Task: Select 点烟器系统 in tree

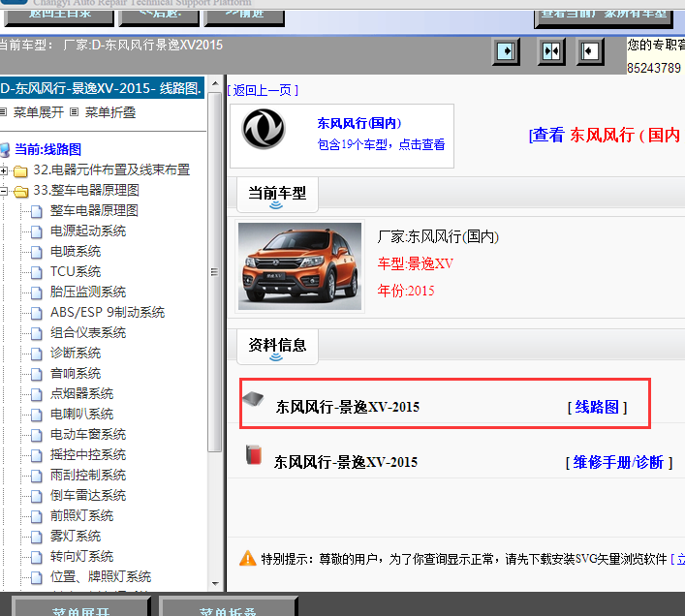Action: tap(81, 393)
